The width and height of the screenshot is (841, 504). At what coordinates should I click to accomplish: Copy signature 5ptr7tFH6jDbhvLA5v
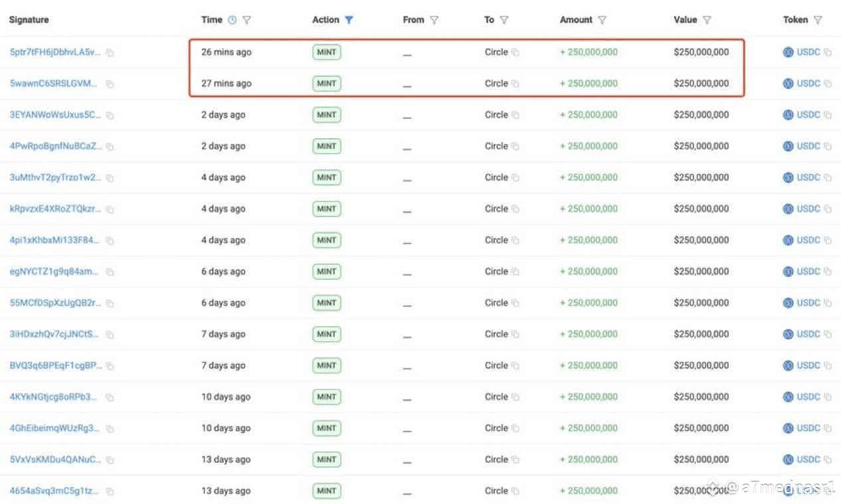point(110,52)
